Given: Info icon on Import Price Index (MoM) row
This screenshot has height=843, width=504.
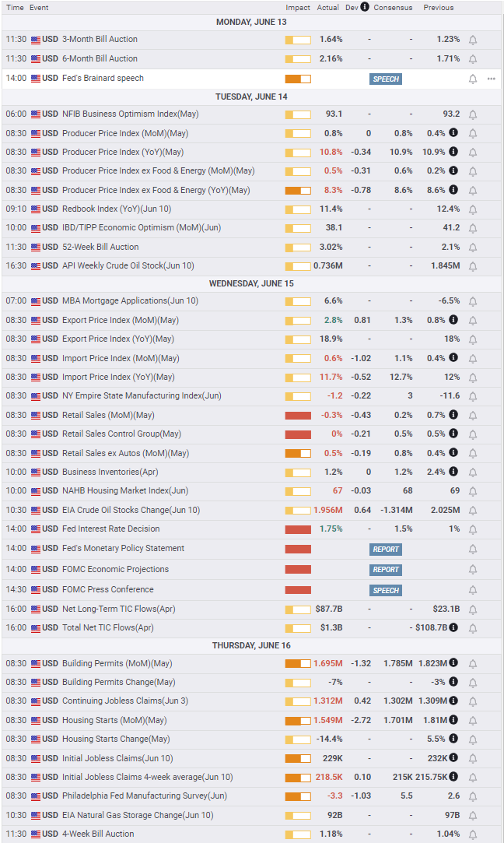Looking at the screenshot, I should [453, 357].
